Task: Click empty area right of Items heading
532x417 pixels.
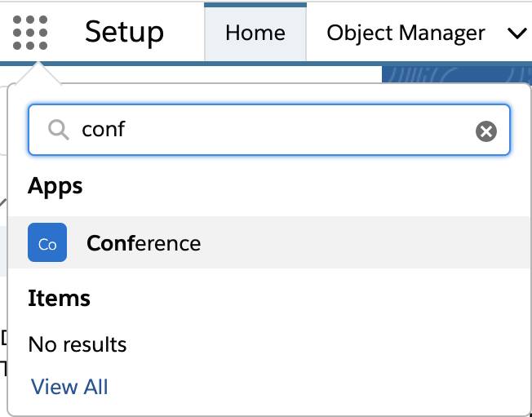Action: click(305, 298)
